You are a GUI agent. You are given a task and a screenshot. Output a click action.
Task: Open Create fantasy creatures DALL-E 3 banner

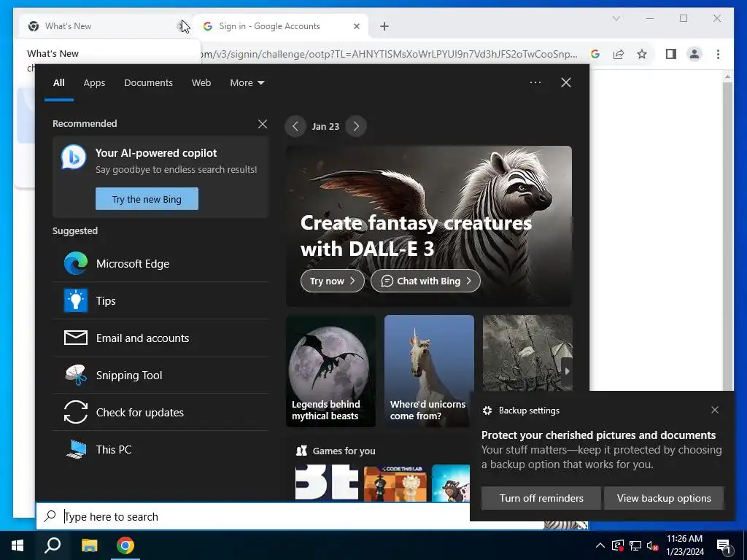point(429,226)
